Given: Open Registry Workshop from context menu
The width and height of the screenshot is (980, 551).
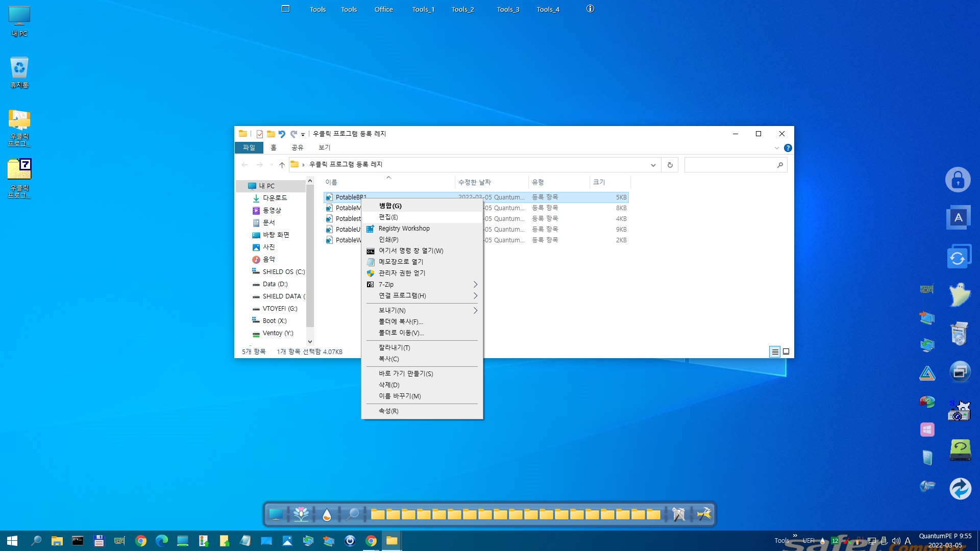Looking at the screenshot, I should click(422, 228).
